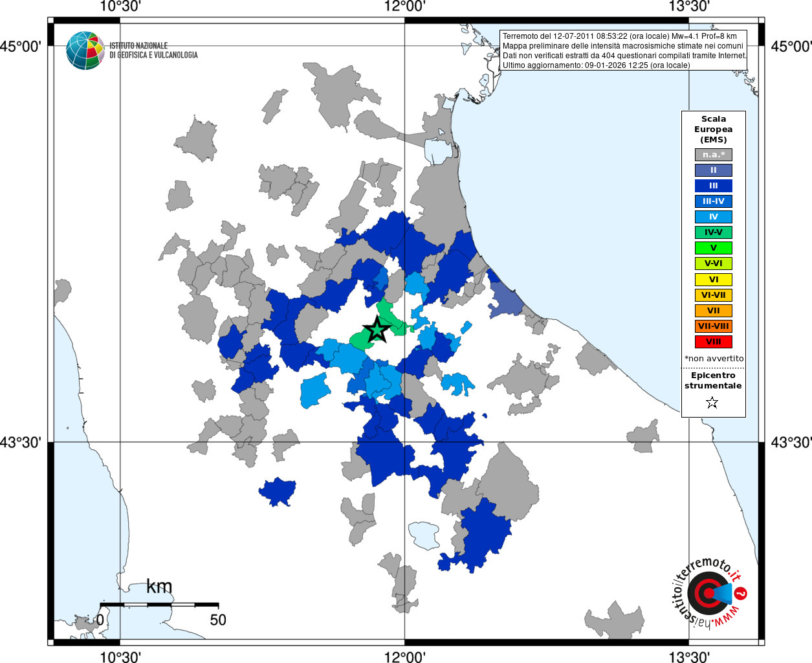Select the V bright green legend swatch
Screen dimensions: 812x663
click(x=714, y=248)
